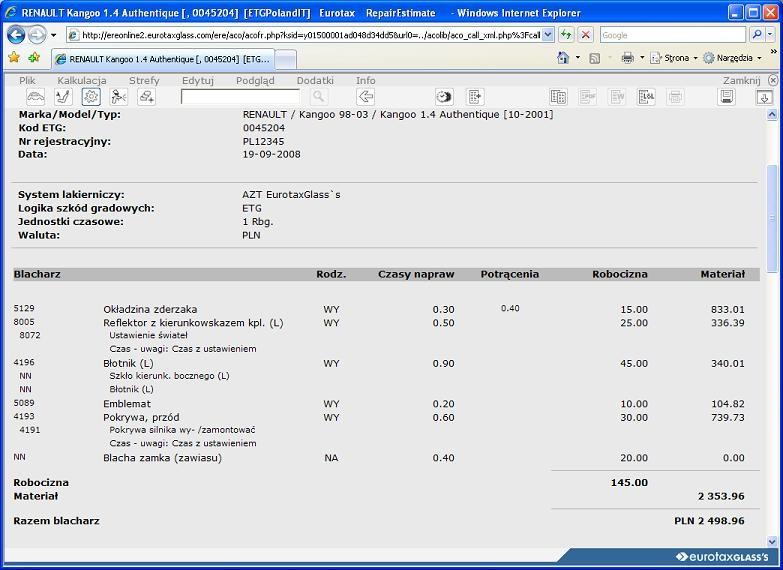This screenshot has width=783, height=570.
Task: Open the recent pages dropdown near Back button
Action: [53, 35]
